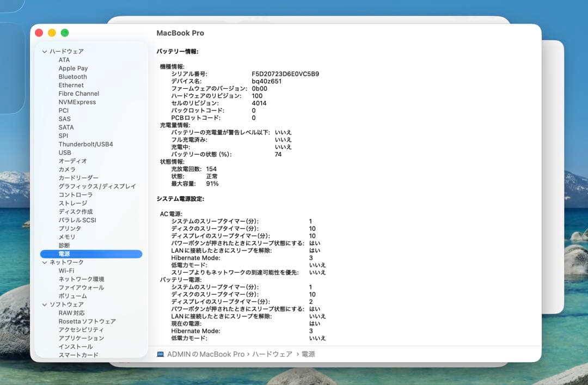Click the device name bq40z651
Viewport: 588px width, 385px height.
click(x=267, y=81)
